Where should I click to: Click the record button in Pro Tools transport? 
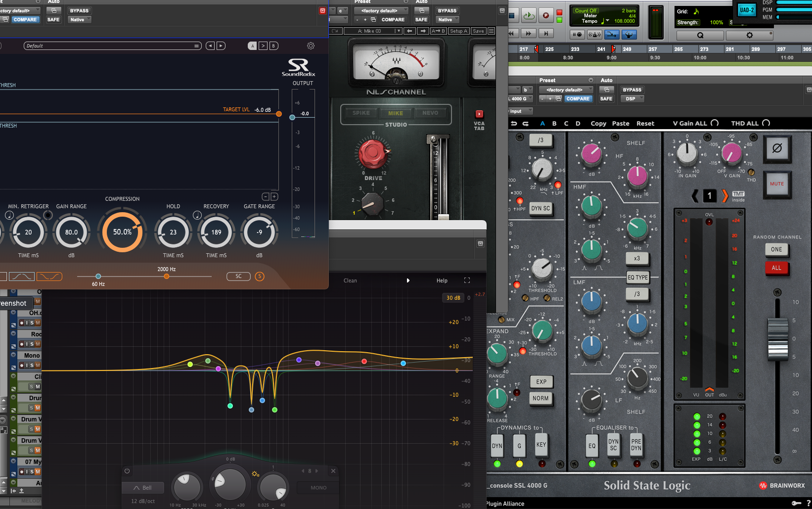(546, 16)
